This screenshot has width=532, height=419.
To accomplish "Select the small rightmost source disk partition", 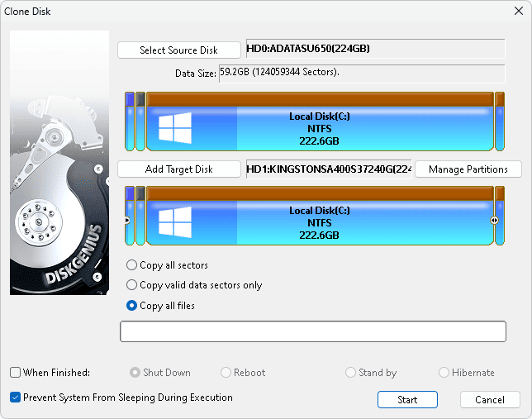I will (499, 121).
